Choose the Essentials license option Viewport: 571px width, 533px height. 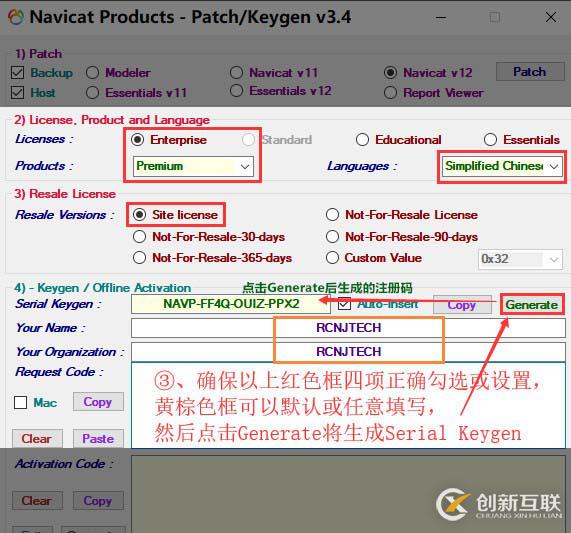point(490,139)
